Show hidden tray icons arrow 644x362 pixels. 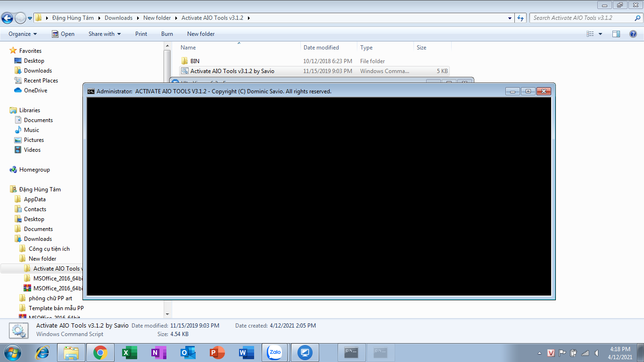540,353
